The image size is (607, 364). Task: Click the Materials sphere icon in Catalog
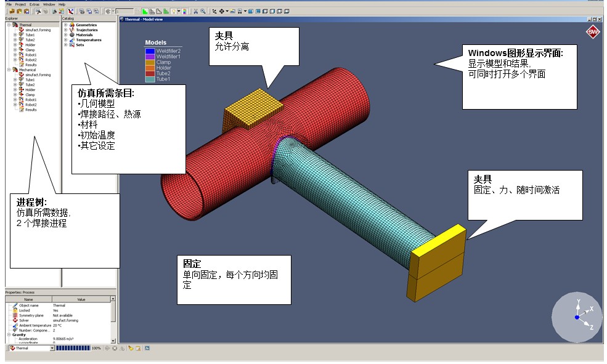[x=71, y=35]
